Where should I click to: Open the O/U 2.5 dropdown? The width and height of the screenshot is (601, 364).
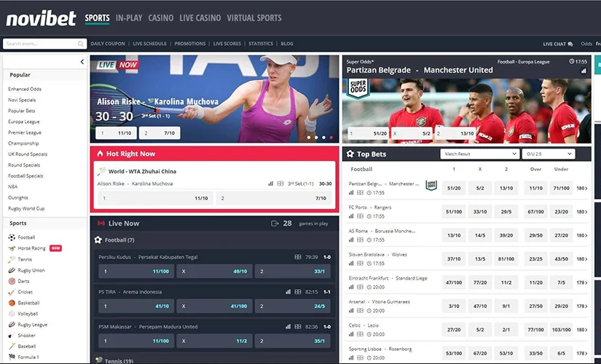pyautogui.click(x=549, y=154)
